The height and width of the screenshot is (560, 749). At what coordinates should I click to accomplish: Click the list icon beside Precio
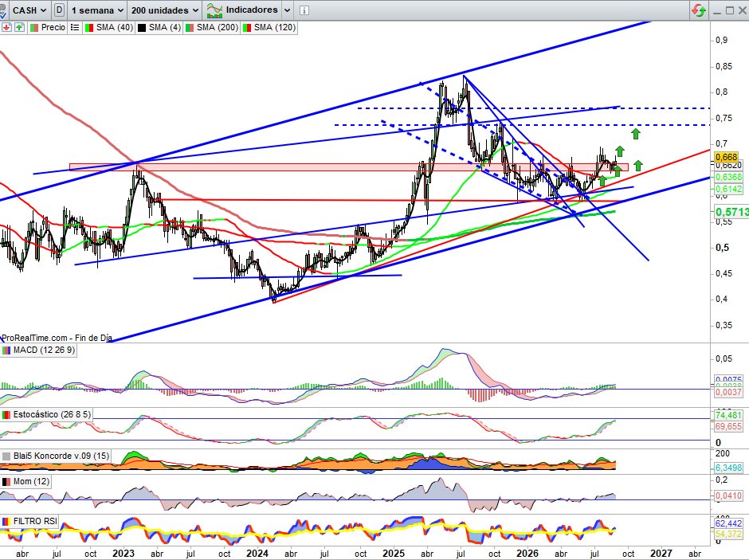tap(75, 28)
